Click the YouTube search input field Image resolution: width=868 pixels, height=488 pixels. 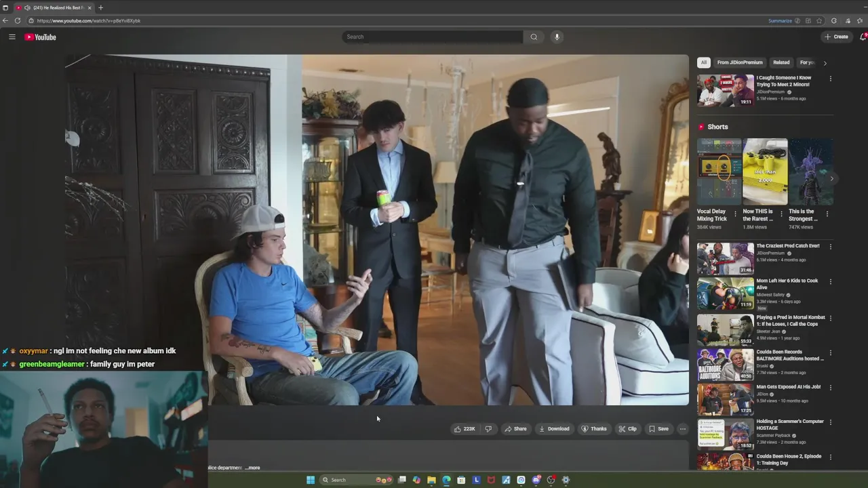(x=432, y=37)
